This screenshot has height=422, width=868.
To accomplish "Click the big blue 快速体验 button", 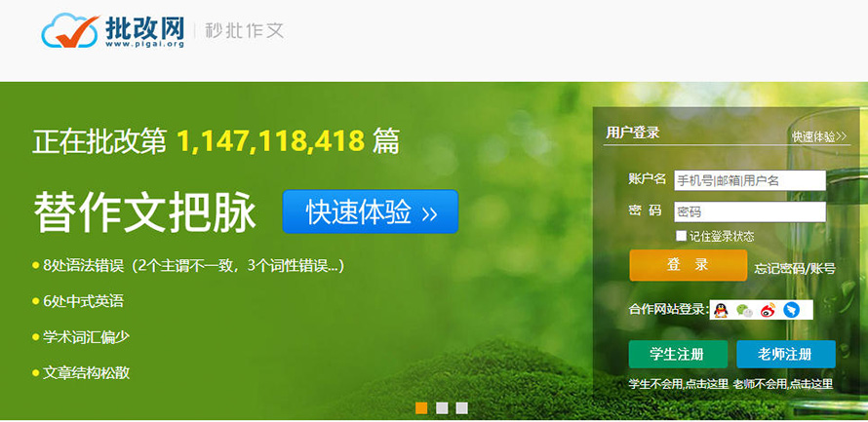I will (x=371, y=211).
